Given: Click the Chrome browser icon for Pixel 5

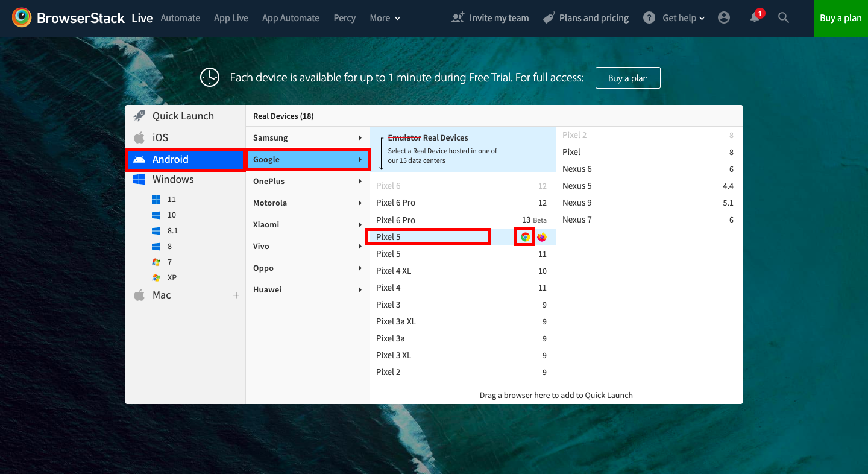Looking at the screenshot, I should coord(525,237).
